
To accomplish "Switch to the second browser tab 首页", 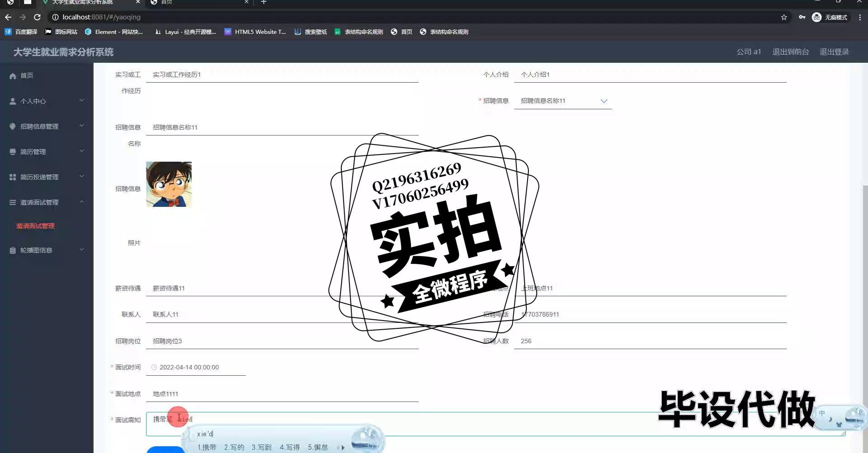I will pos(199,2).
